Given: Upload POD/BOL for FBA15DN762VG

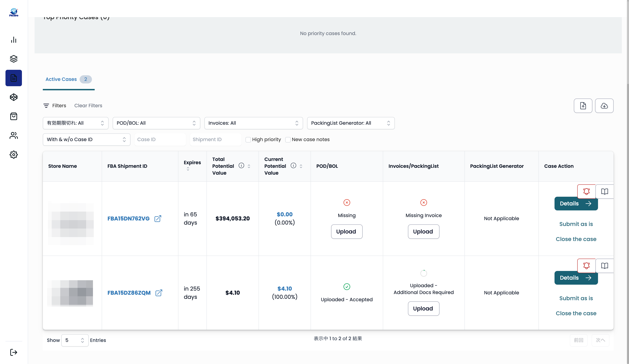Looking at the screenshot, I should [x=347, y=232].
